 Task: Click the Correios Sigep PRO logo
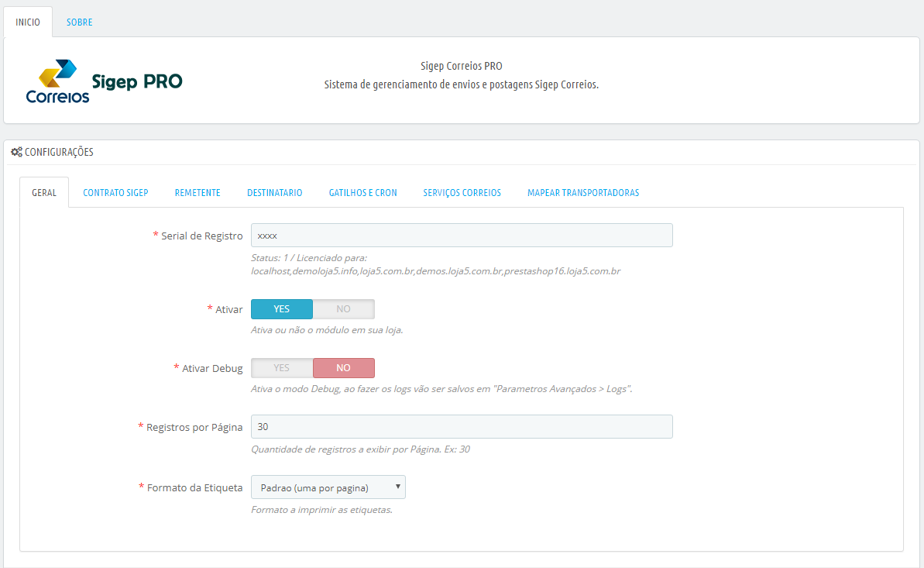pos(104,81)
